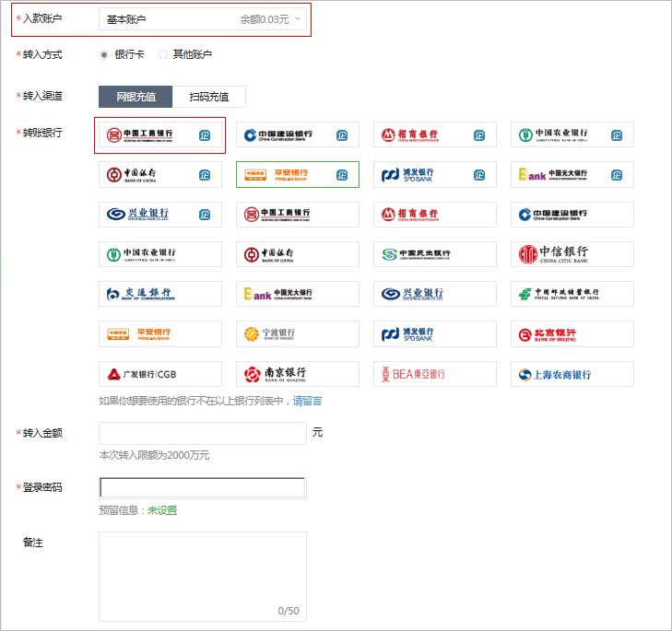Focus the 备注 remarks text area
The height and width of the screenshot is (631, 672).
click(202, 577)
